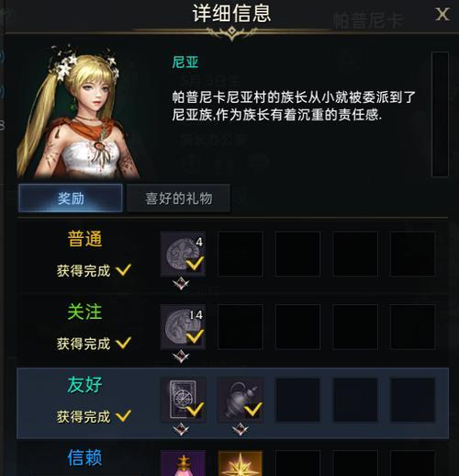Click the 尼亚 character portrait

click(79, 111)
